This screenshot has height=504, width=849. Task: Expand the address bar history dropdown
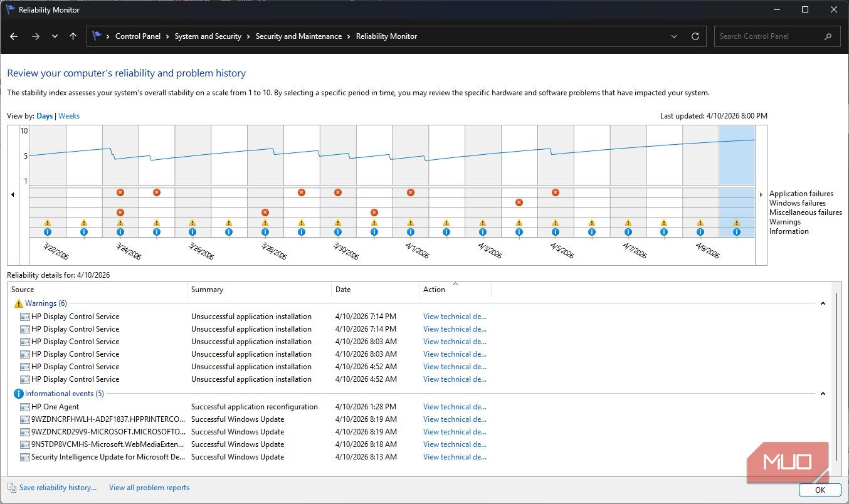coord(674,36)
